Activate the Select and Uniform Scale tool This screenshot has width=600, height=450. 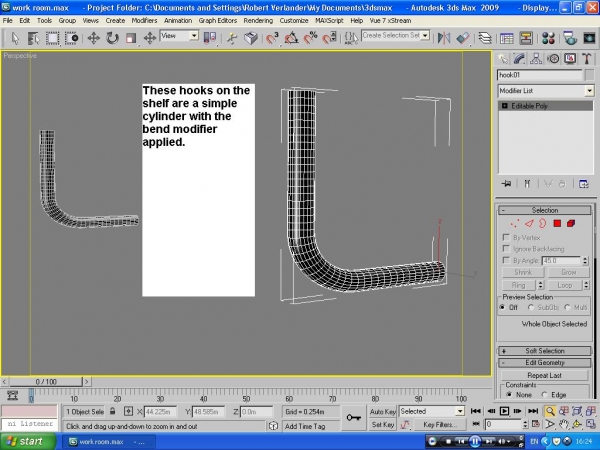131,38
